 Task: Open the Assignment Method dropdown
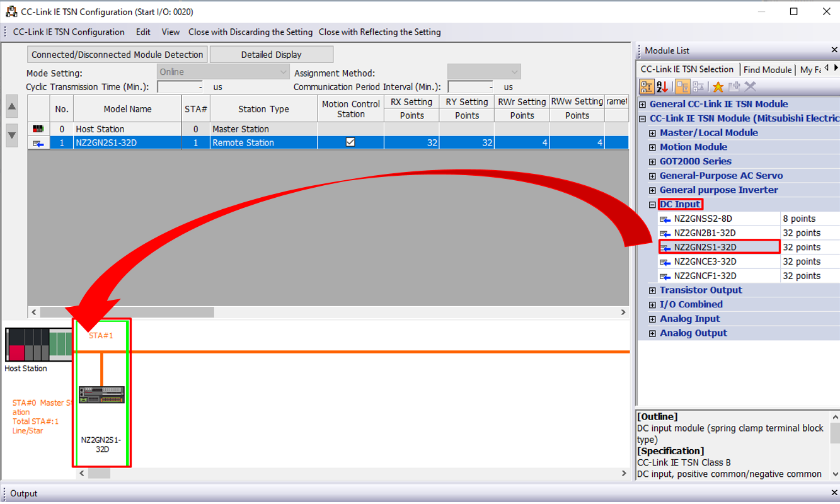coord(484,72)
